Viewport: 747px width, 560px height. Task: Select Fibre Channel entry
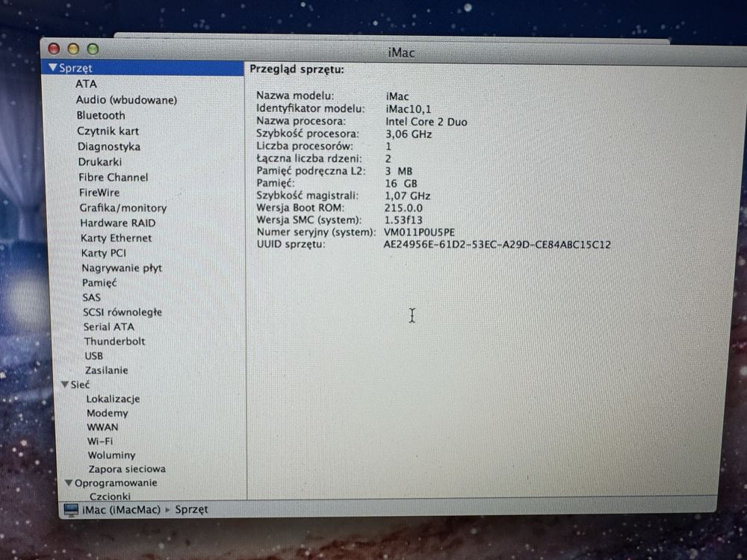pos(113,177)
